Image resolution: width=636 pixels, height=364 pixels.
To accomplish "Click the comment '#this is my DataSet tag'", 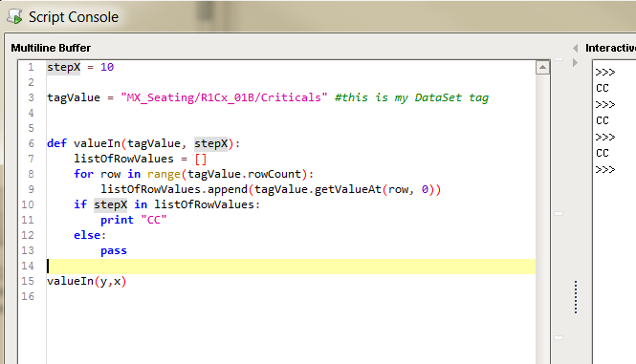I will coord(411,97).
